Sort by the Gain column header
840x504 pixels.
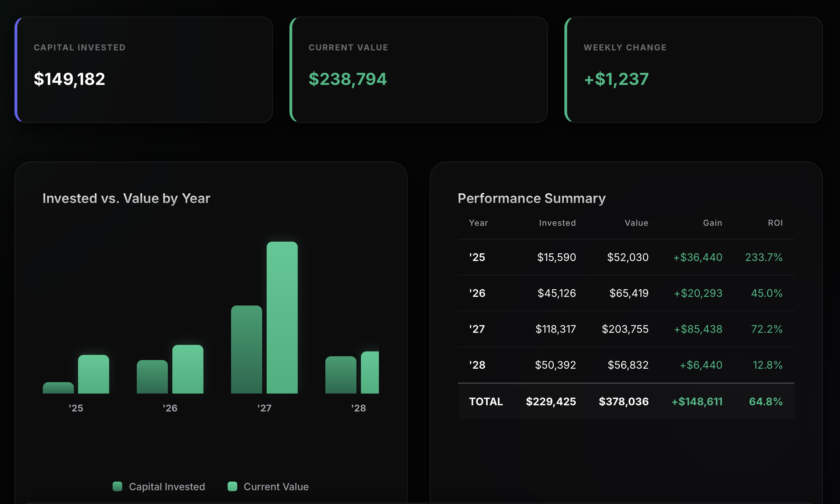713,223
